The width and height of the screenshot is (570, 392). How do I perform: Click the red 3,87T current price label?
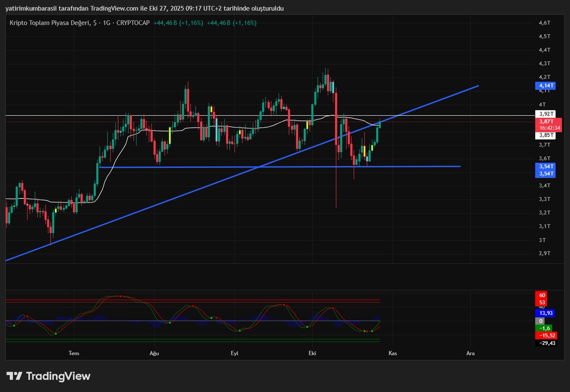546,121
